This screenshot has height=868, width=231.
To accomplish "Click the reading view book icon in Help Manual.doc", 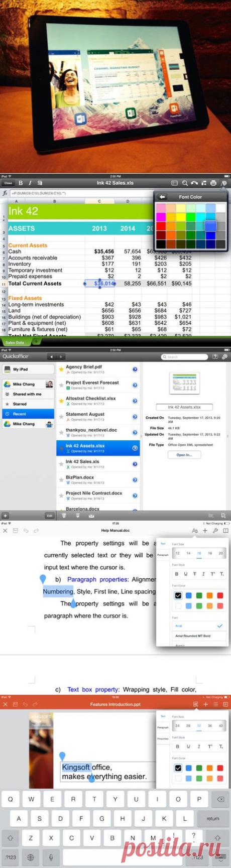I will point(225,531).
